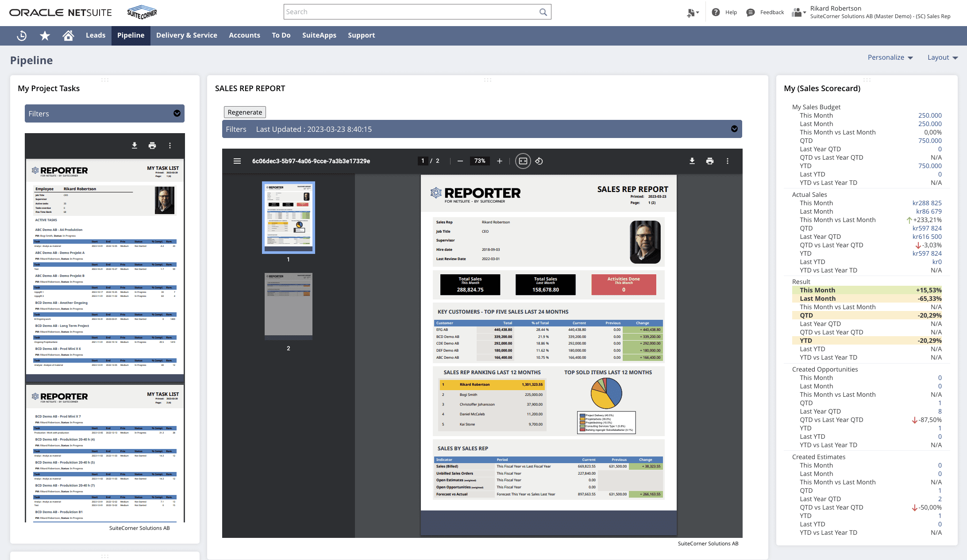
Task: Open more actions in My Task List viewer
Action: pyautogui.click(x=170, y=146)
